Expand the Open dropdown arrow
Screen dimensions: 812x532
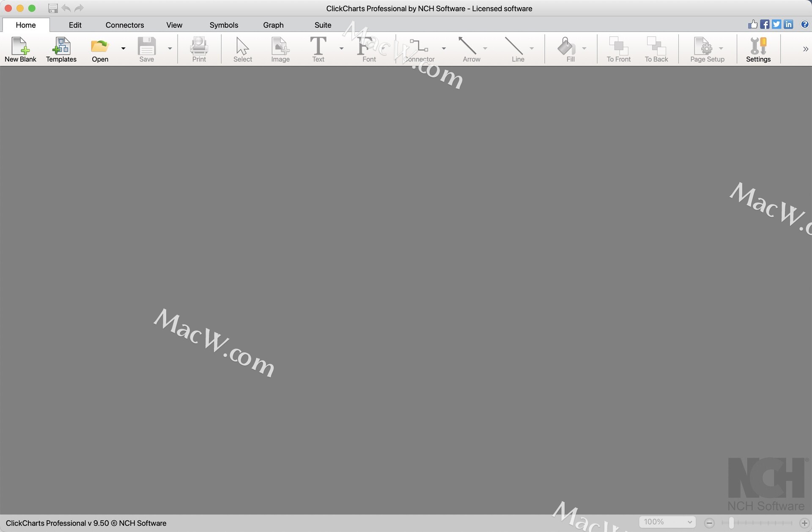pyautogui.click(x=123, y=49)
